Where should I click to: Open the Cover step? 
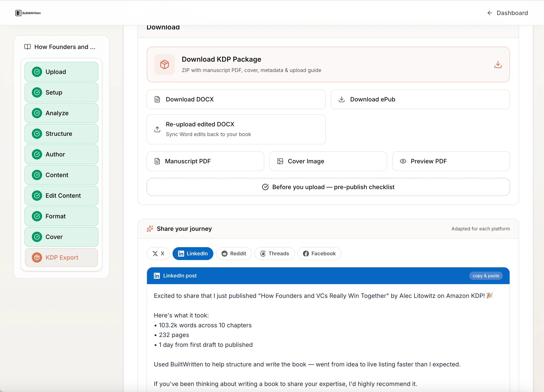61,237
